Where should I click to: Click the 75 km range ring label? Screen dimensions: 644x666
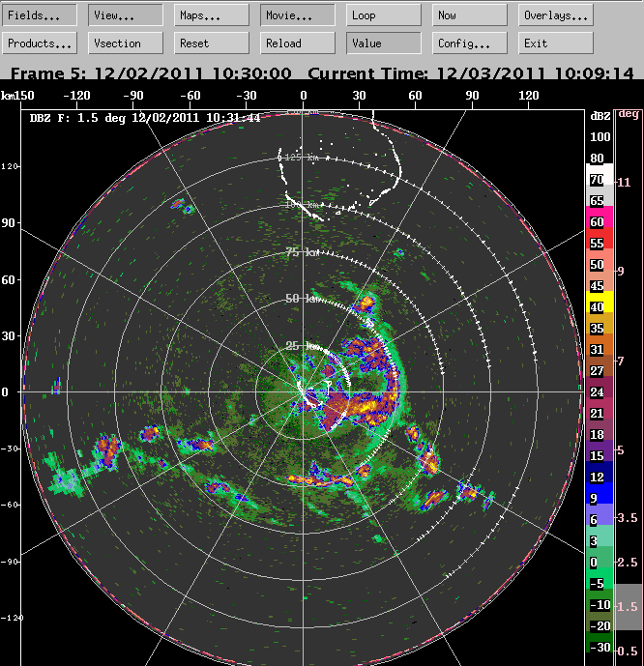[303, 252]
